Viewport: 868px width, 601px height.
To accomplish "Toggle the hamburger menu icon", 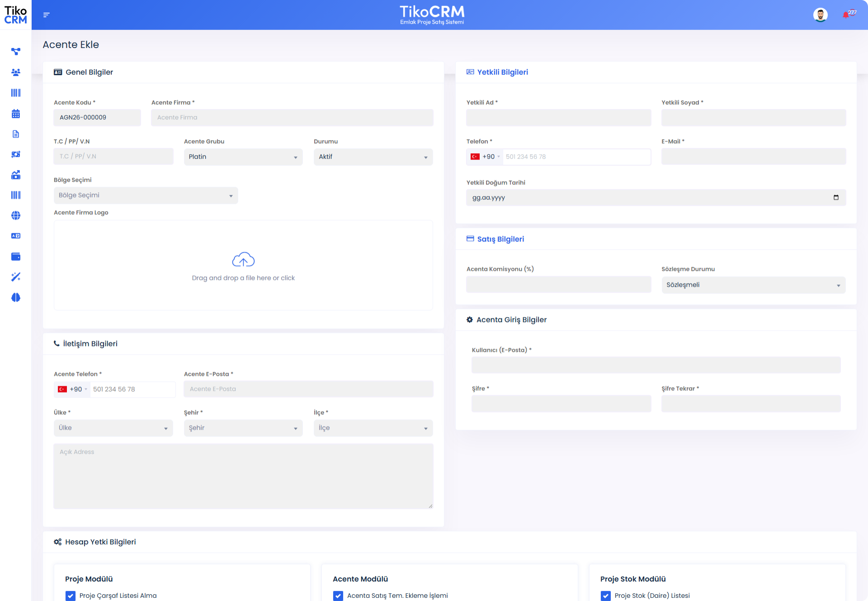I will [x=46, y=15].
